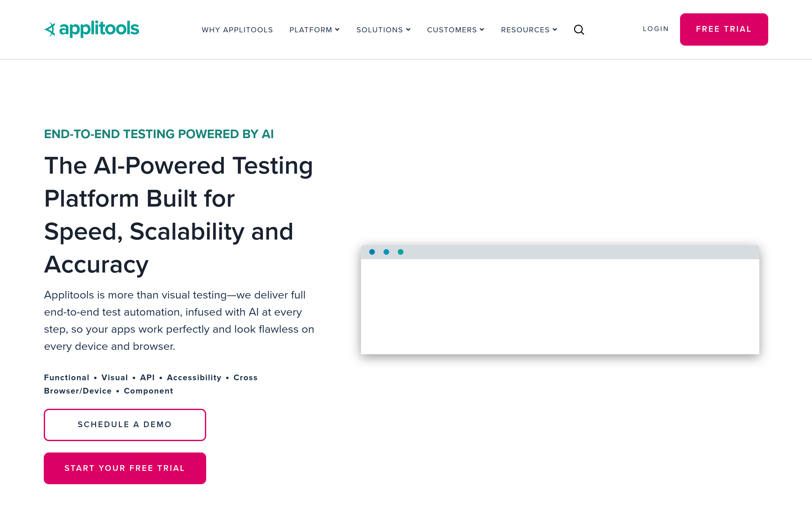Viewport: 812px width, 507px height.
Task: Click the teal dot on the browser mockup
Action: (400, 252)
